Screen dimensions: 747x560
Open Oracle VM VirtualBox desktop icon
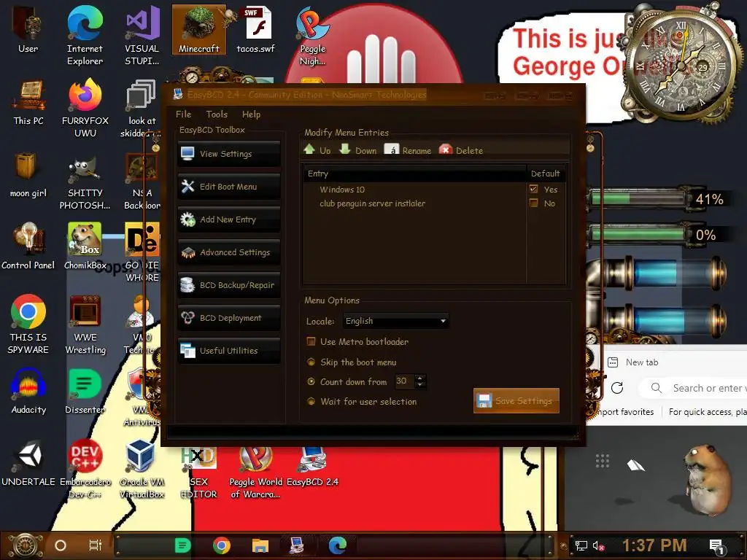click(x=142, y=470)
